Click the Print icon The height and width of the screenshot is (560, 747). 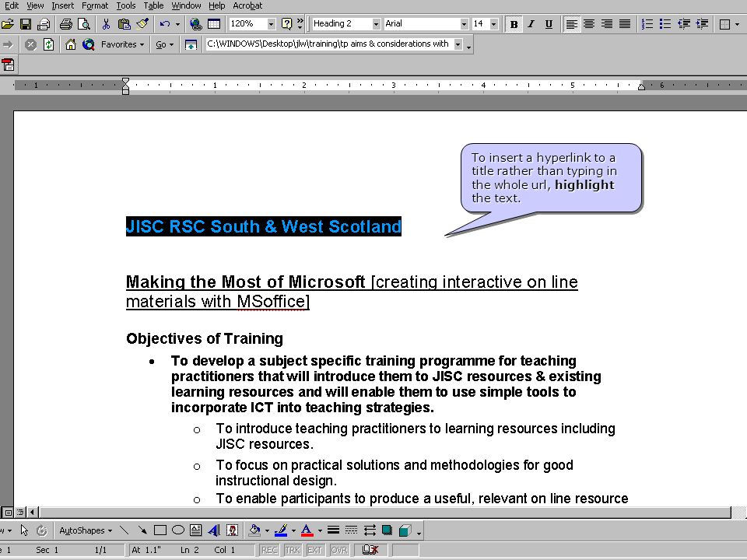point(65,24)
